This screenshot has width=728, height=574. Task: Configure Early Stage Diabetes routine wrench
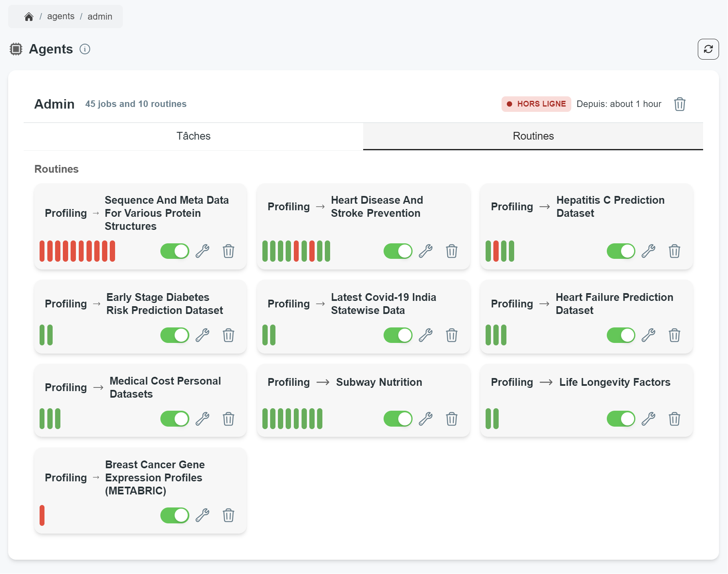202,335
